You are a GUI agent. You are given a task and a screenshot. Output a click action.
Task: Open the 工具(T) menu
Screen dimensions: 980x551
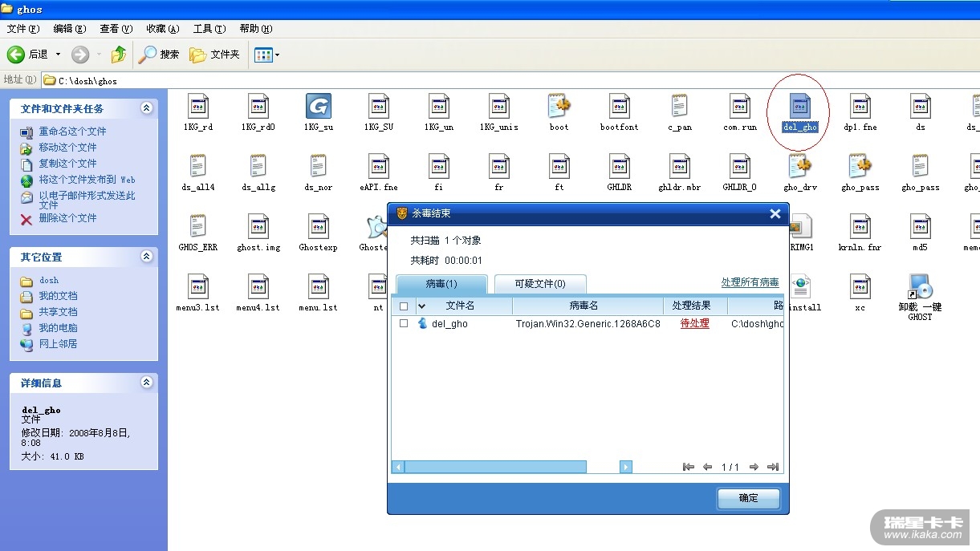pyautogui.click(x=209, y=29)
